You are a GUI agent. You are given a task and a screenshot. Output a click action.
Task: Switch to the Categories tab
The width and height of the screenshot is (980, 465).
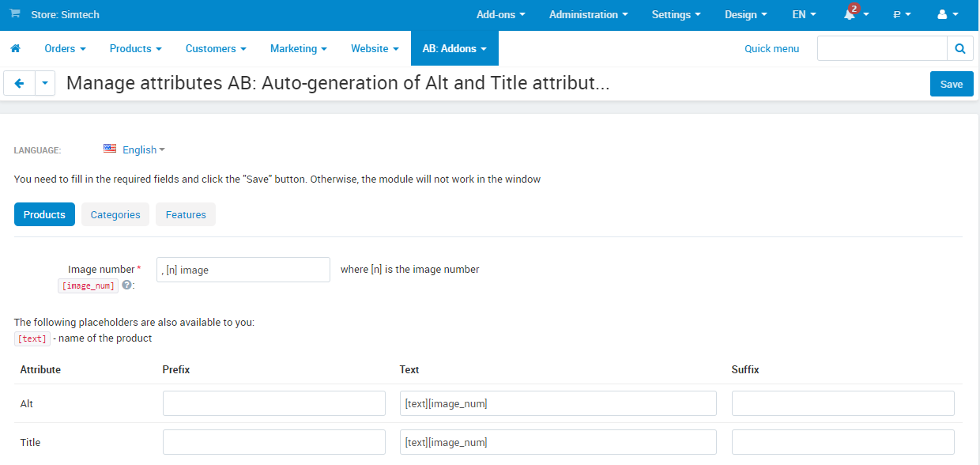[115, 214]
